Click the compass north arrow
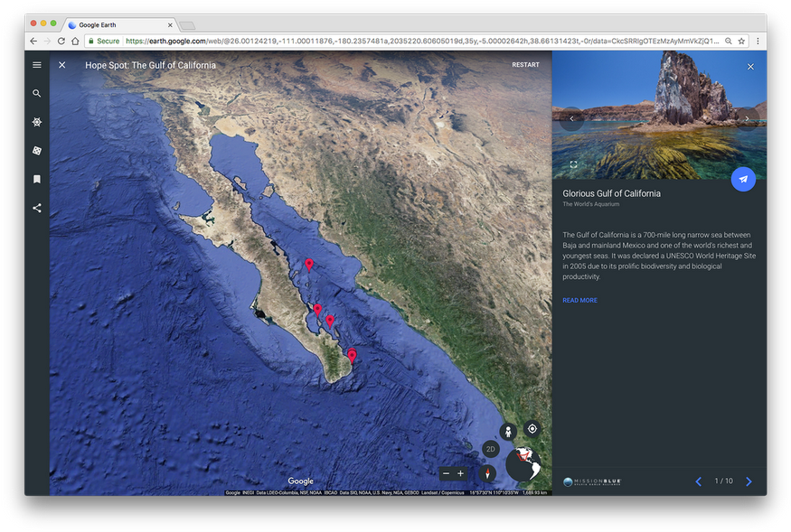The height and width of the screenshot is (532, 791). [x=487, y=473]
